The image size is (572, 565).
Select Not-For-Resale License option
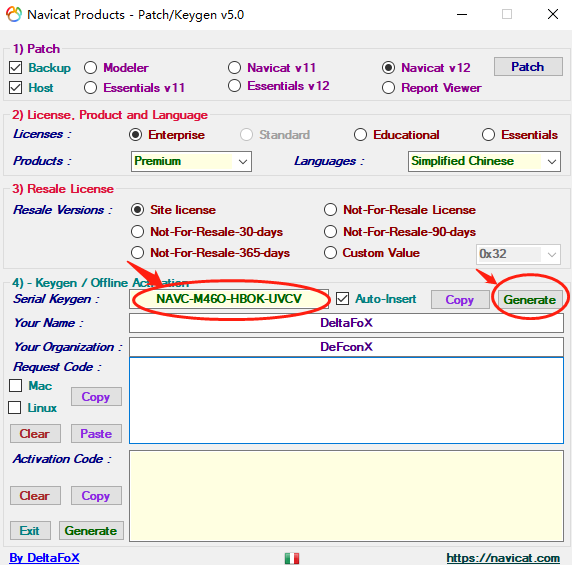click(331, 210)
